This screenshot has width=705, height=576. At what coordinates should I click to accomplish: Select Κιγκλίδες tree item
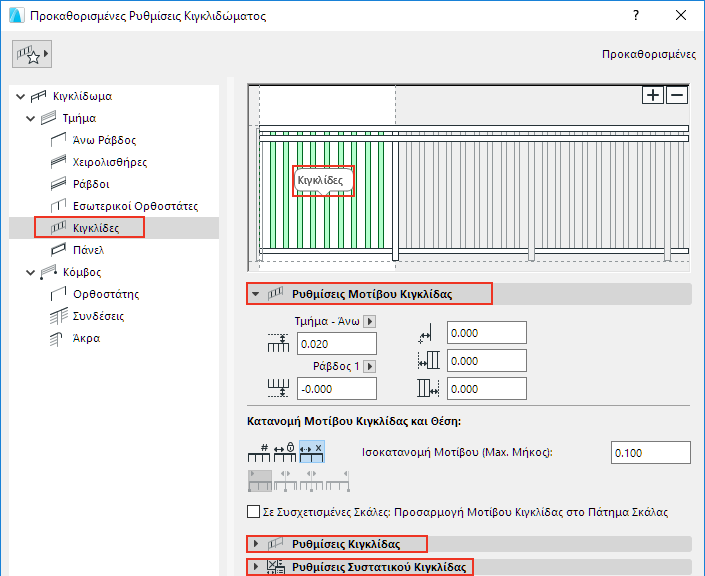click(x=96, y=228)
